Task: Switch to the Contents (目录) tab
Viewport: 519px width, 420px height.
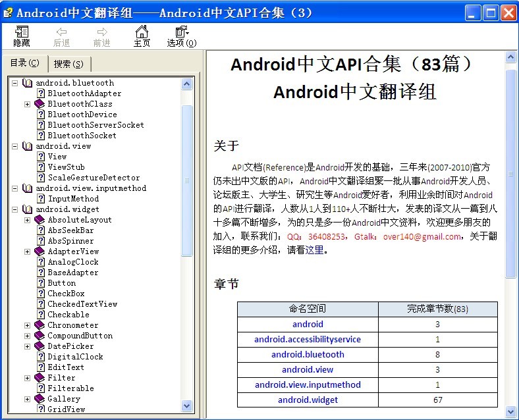Action: coord(25,63)
